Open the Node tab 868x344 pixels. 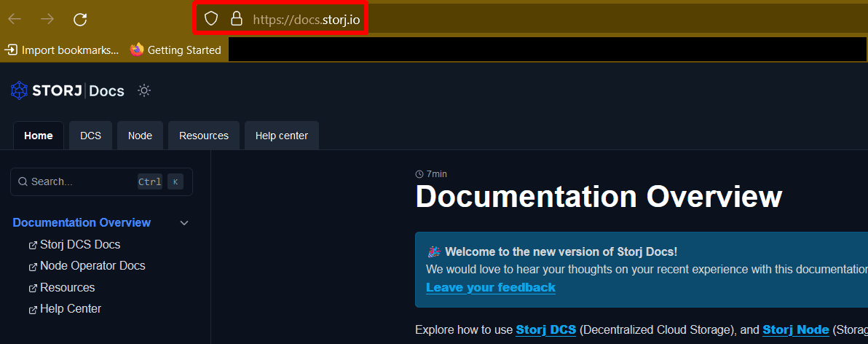click(x=140, y=136)
